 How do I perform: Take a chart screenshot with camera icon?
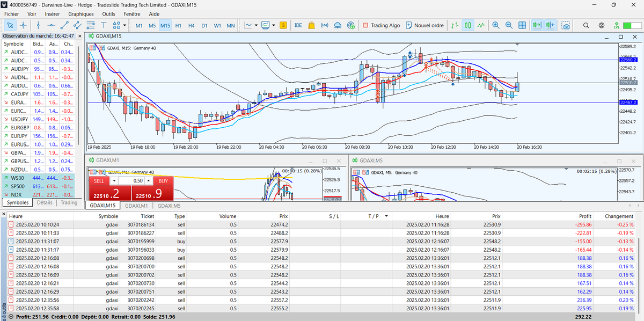[x=566, y=25]
